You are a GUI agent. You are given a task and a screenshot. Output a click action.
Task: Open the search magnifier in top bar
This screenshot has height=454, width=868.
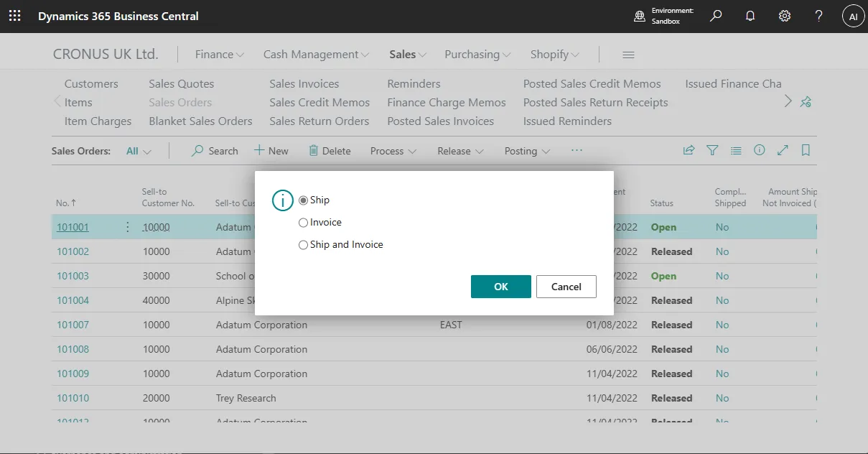coord(716,16)
